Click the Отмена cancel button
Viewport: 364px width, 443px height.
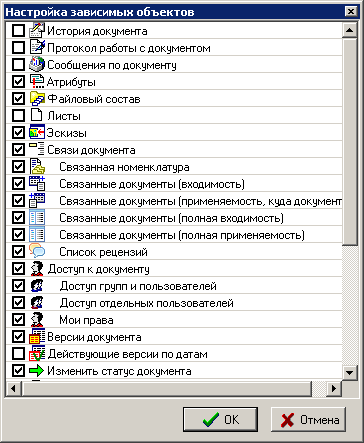coord(308,419)
